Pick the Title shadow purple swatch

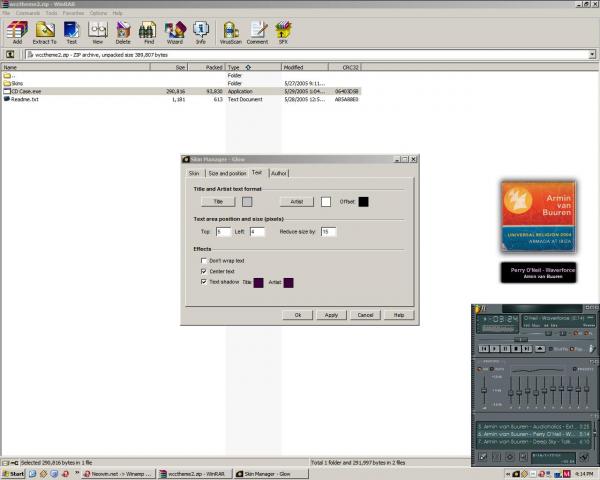259,282
